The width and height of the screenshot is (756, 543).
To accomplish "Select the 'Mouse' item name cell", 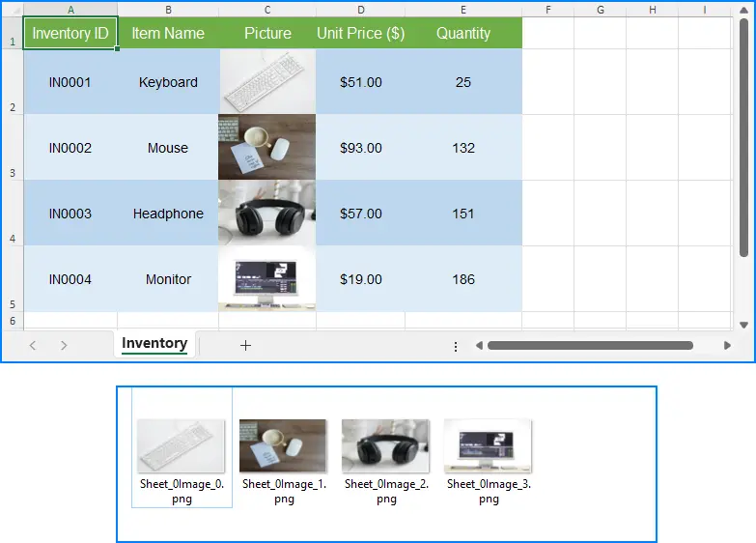I will point(168,148).
